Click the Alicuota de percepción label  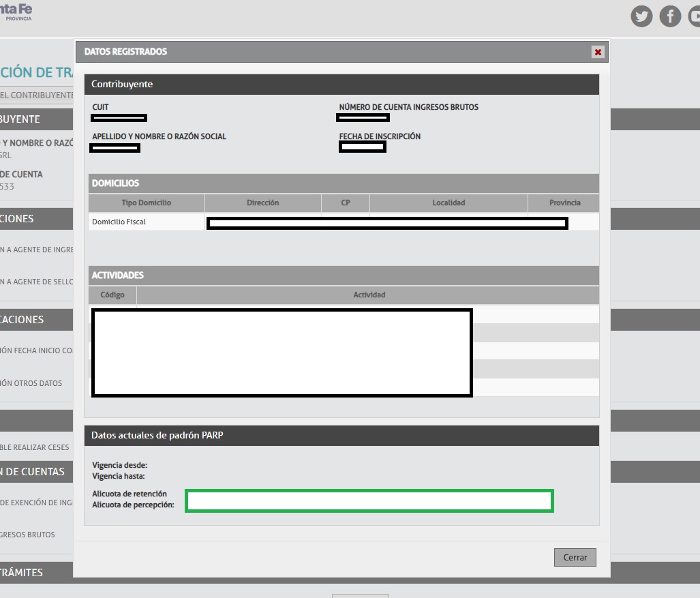[x=133, y=505]
